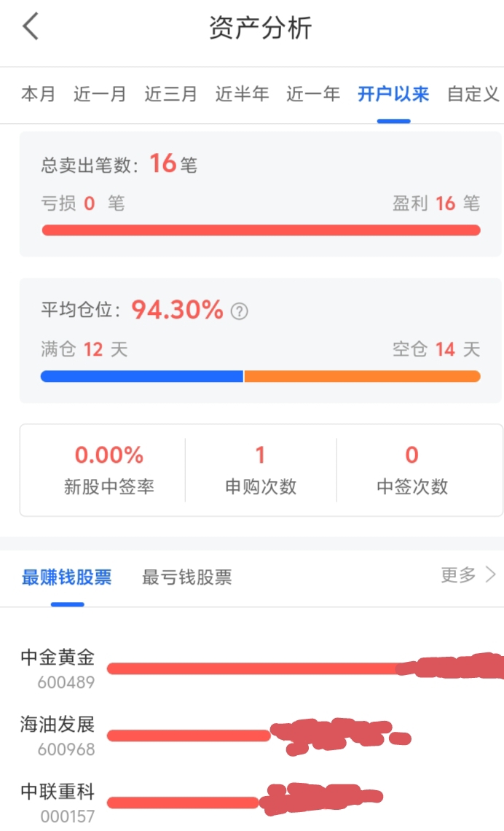This screenshot has width=504, height=831.
Task: Show the 最亏钱股票 list
Action: [187, 577]
